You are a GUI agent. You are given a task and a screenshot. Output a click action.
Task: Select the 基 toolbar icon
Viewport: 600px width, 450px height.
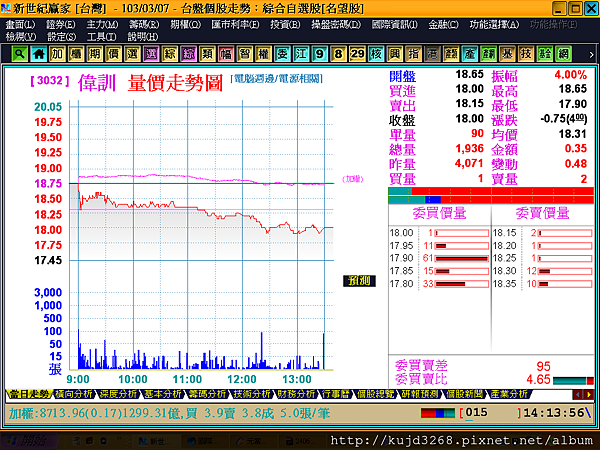(507, 54)
